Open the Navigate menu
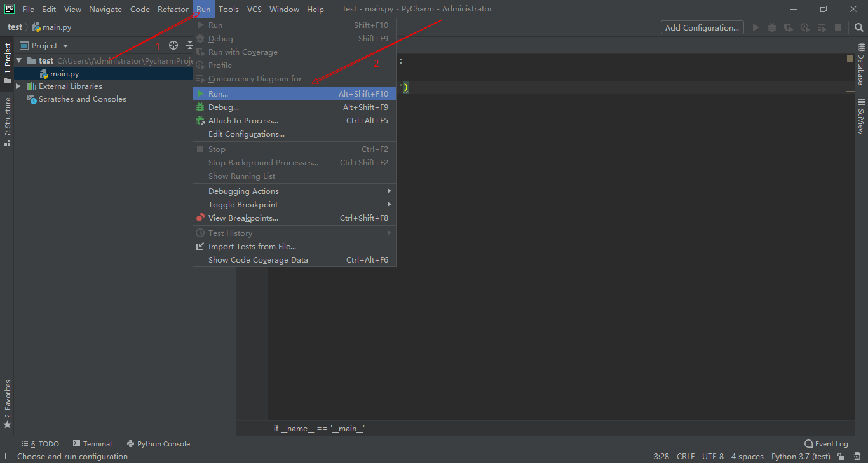 coord(105,9)
